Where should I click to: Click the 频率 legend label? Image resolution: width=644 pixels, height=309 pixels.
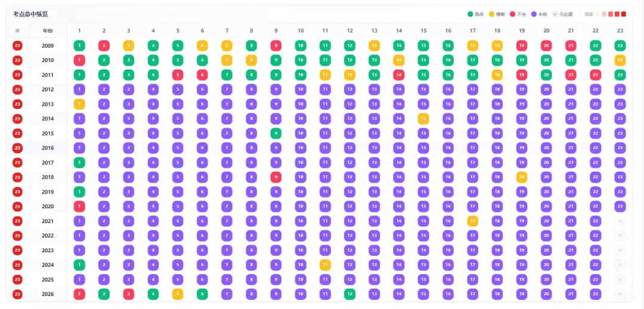coord(589,14)
